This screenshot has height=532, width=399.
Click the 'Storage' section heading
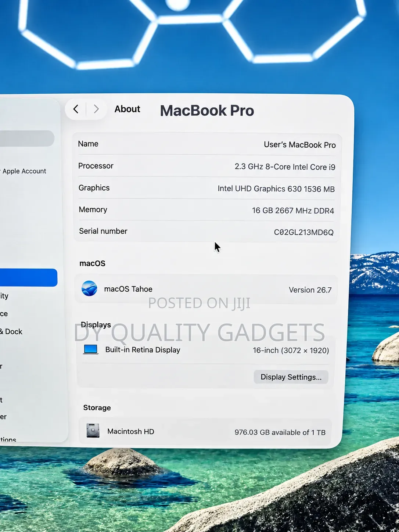pyautogui.click(x=97, y=407)
